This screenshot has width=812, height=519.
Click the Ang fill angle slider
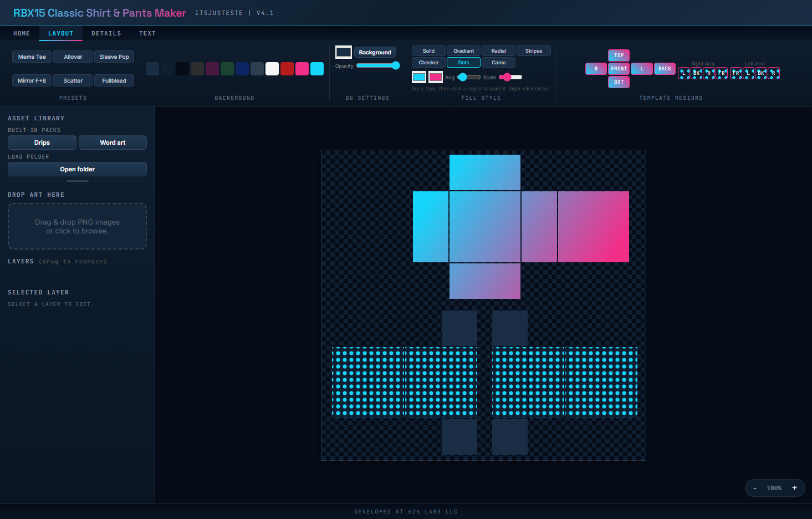[x=469, y=77]
